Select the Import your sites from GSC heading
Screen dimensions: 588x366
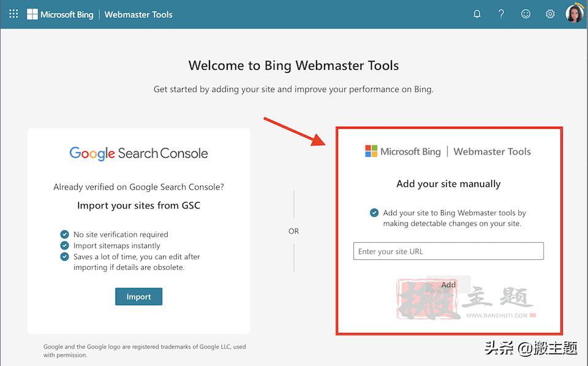(138, 205)
